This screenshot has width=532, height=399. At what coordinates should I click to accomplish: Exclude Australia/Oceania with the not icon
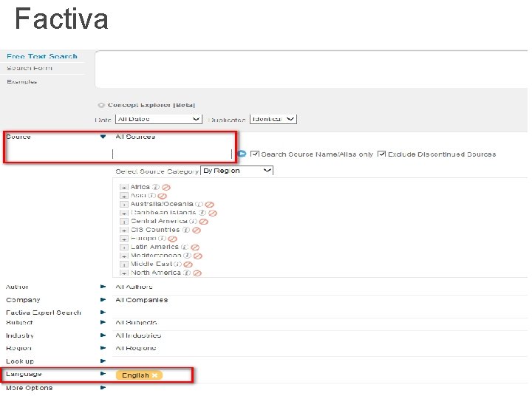(x=210, y=205)
